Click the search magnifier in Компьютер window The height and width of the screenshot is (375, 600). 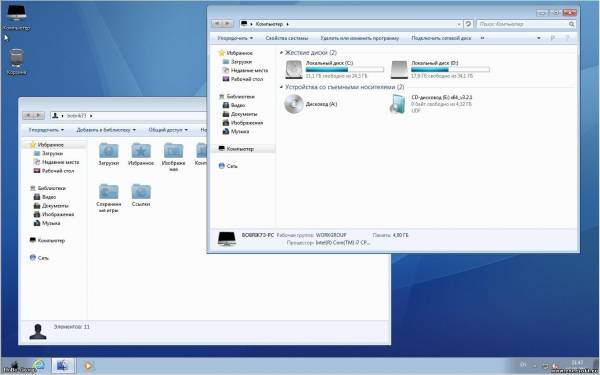pyautogui.click(x=571, y=24)
